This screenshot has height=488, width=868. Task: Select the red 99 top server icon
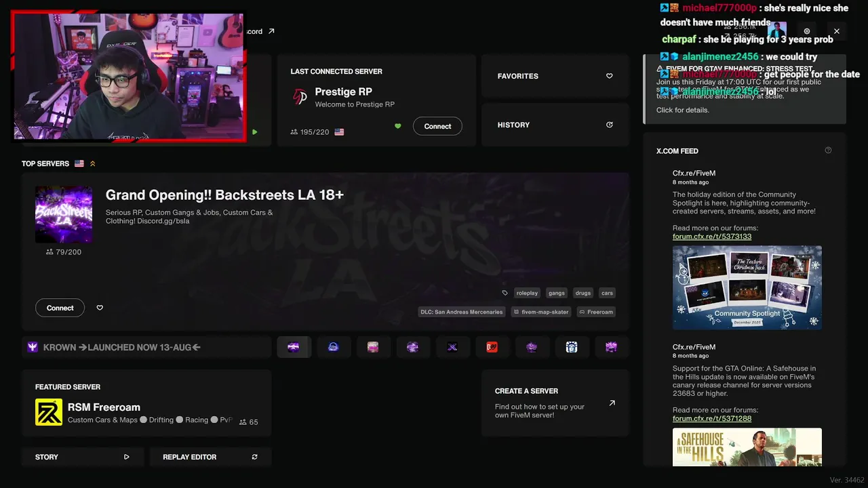click(x=492, y=347)
